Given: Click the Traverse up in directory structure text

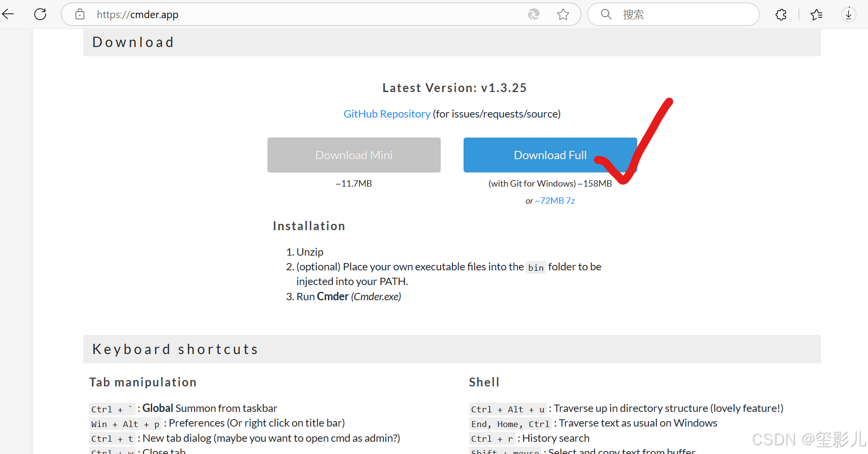Looking at the screenshot, I should (669, 408).
